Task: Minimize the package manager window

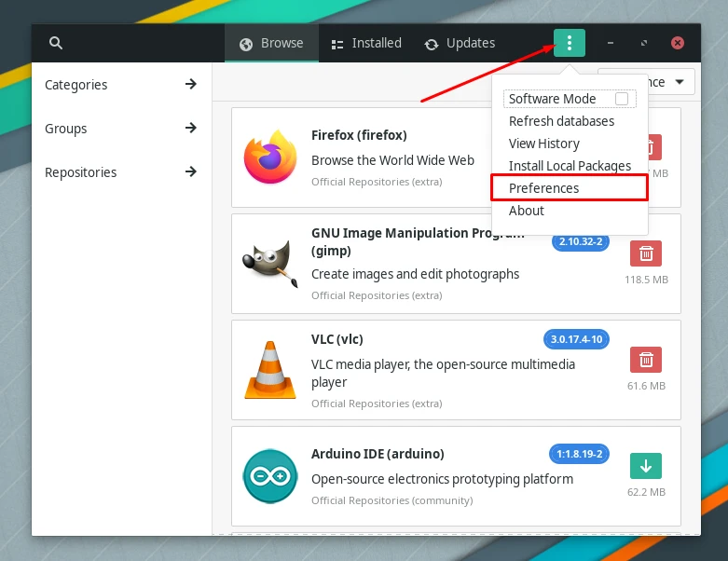Action: click(x=610, y=43)
